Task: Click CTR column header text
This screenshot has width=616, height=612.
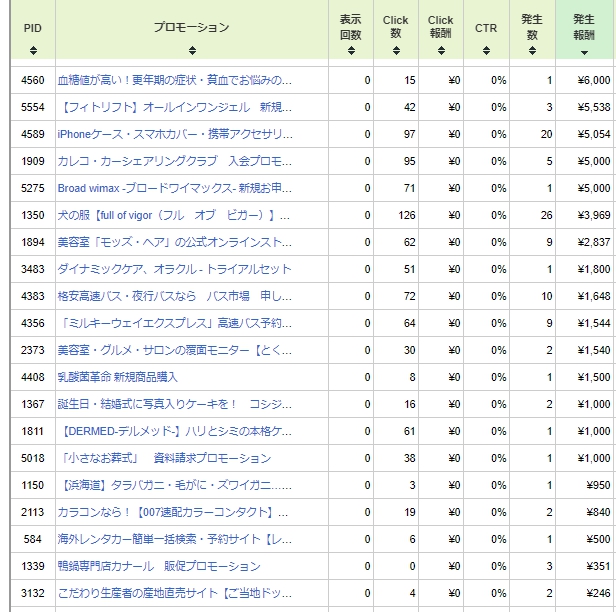Action: [486, 28]
